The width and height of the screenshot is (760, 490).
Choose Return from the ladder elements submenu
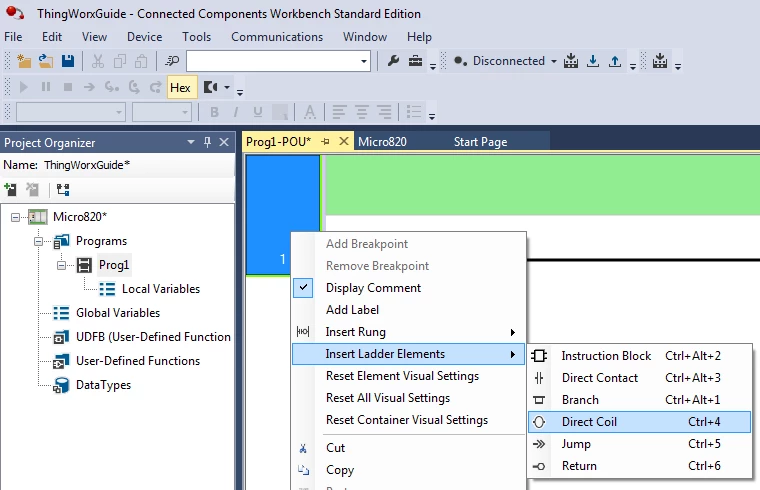click(639, 466)
